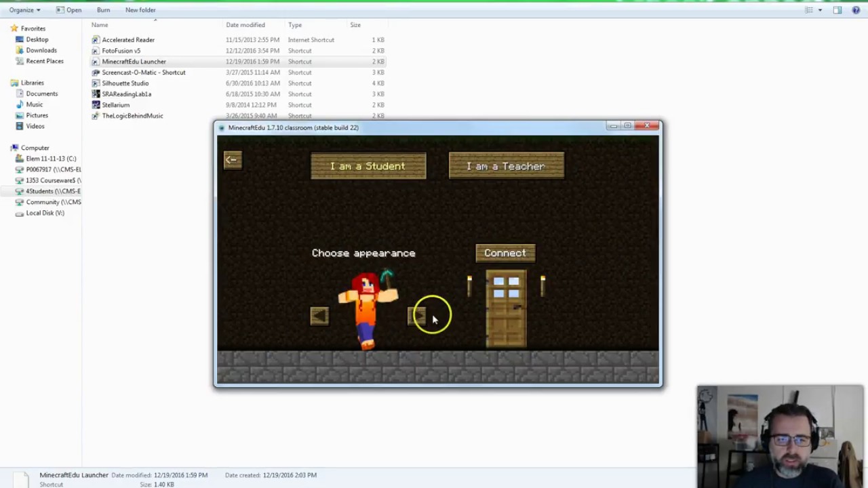Open 1353 Courseware$ network drive

coord(54,180)
